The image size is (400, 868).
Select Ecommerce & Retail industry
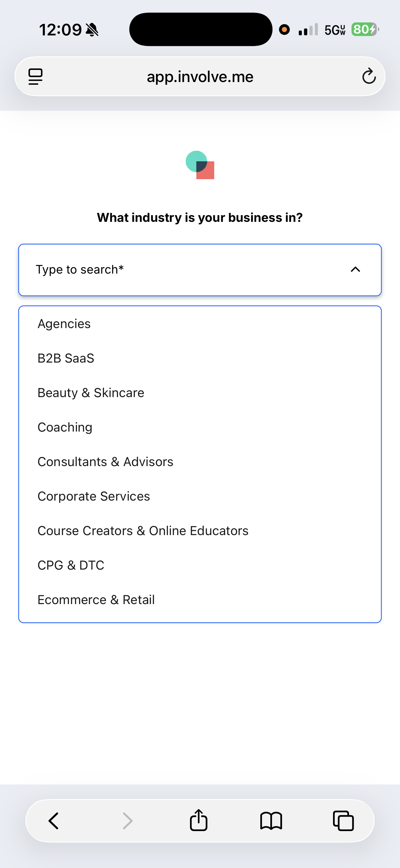tap(200, 600)
